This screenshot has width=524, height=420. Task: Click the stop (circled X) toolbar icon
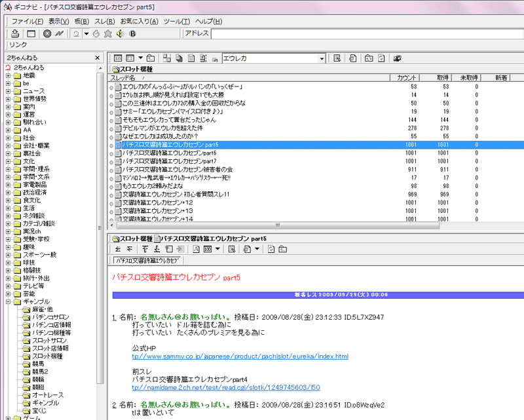click(47, 33)
